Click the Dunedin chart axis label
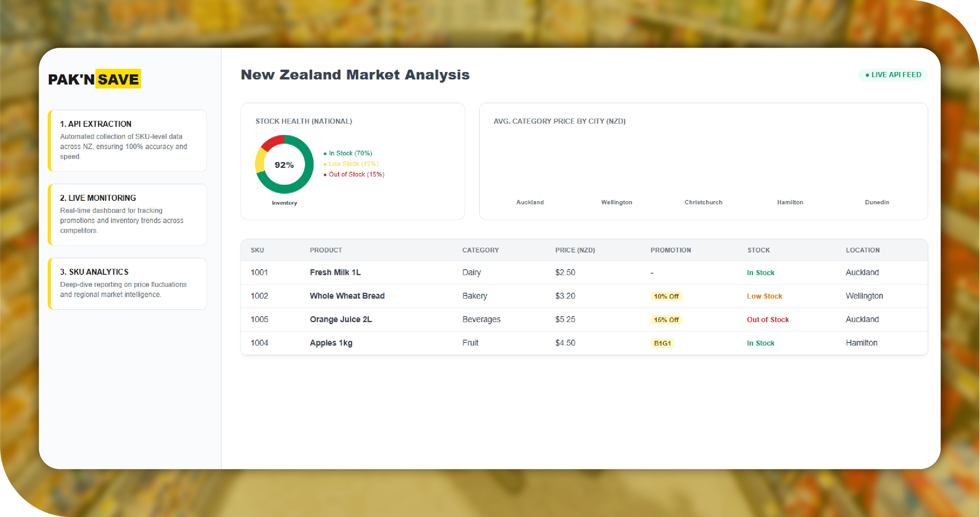The image size is (980, 517). point(877,202)
